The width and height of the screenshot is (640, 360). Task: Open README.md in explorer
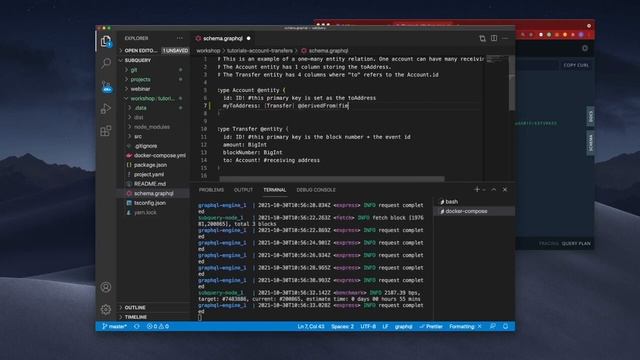click(153, 184)
